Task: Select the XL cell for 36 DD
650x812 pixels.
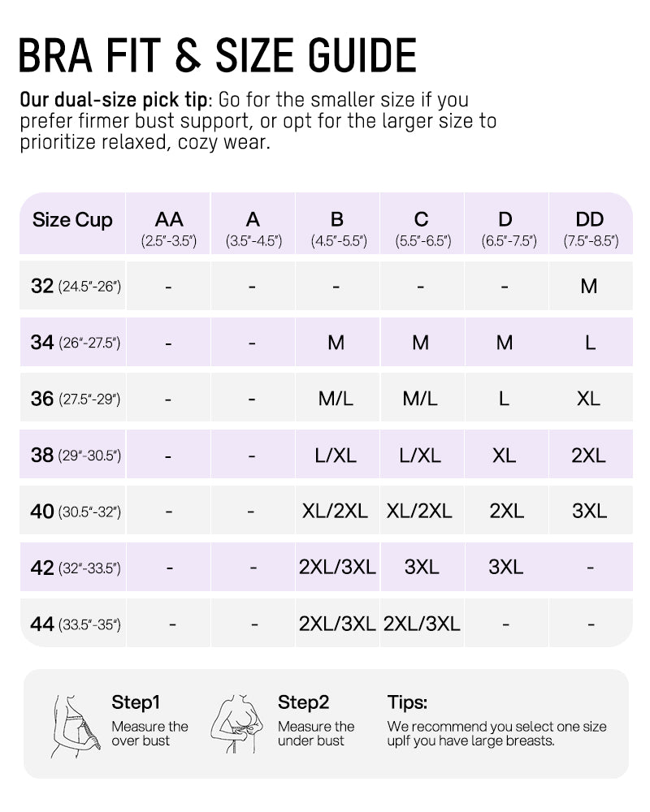Action: [591, 399]
